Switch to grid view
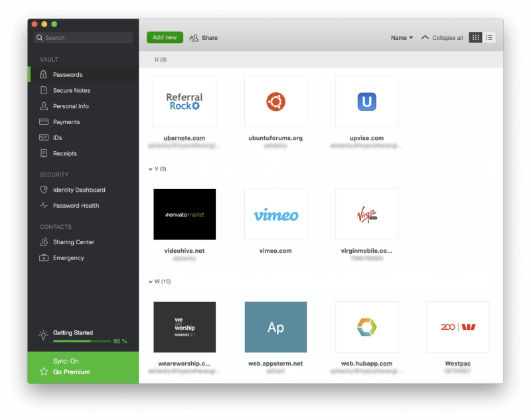531x420 pixels. tap(475, 38)
